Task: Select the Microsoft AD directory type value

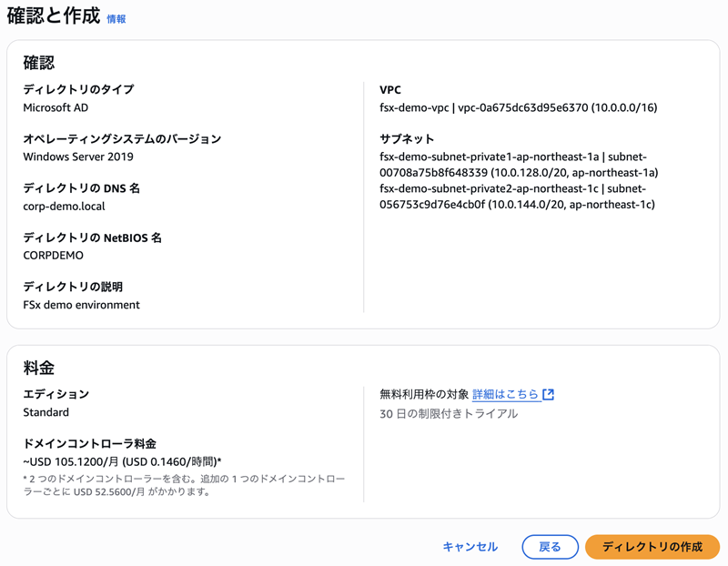Action: 56,107
